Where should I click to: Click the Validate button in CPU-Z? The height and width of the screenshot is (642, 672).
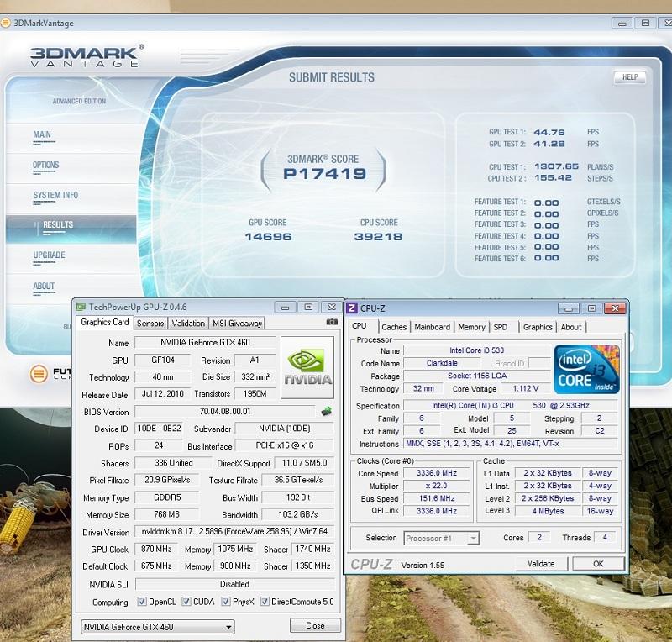click(x=541, y=564)
